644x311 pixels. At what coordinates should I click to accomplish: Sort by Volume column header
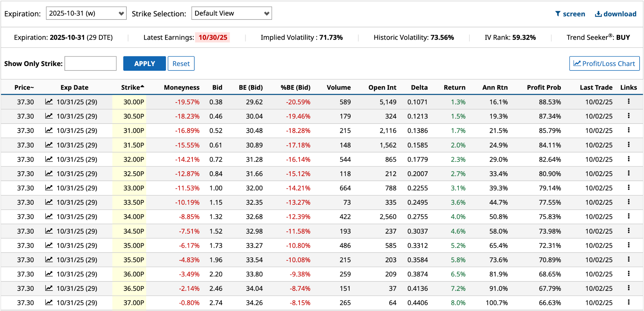pos(338,87)
